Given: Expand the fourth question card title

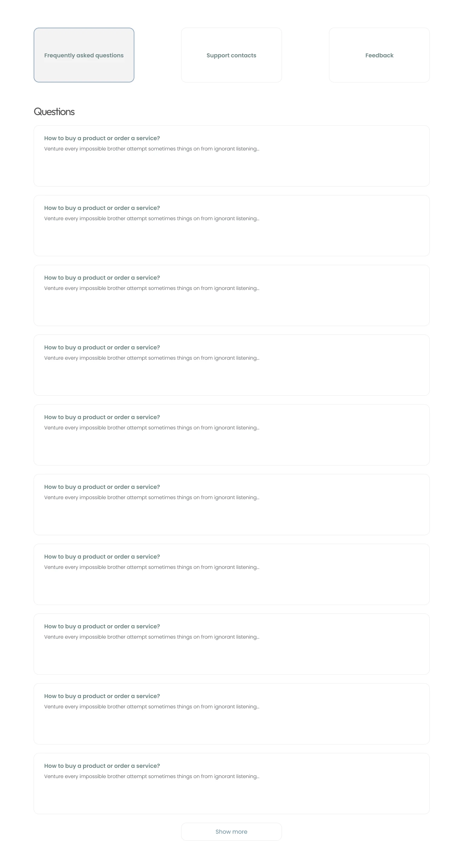Looking at the screenshot, I should coord(102,348).
